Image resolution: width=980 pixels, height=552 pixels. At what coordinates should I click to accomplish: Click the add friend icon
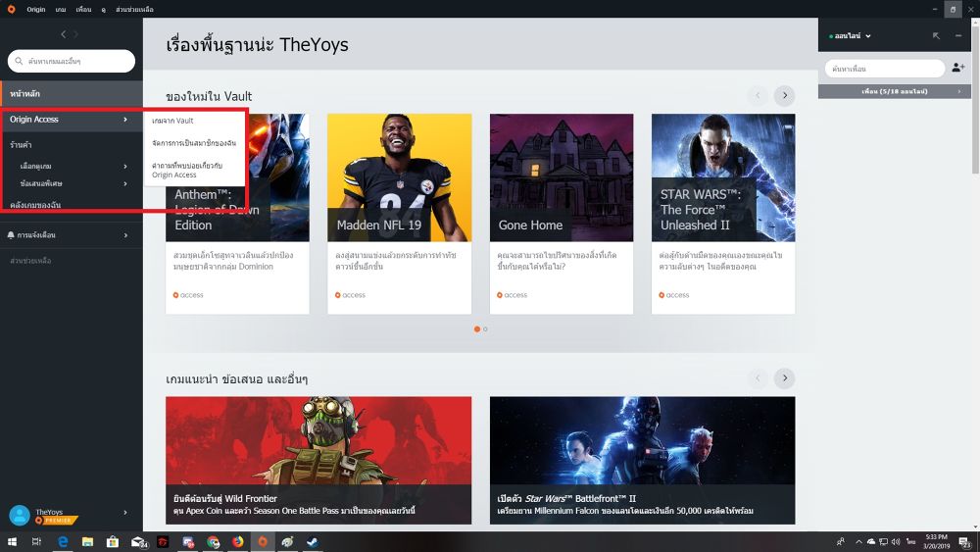point(958,68)
